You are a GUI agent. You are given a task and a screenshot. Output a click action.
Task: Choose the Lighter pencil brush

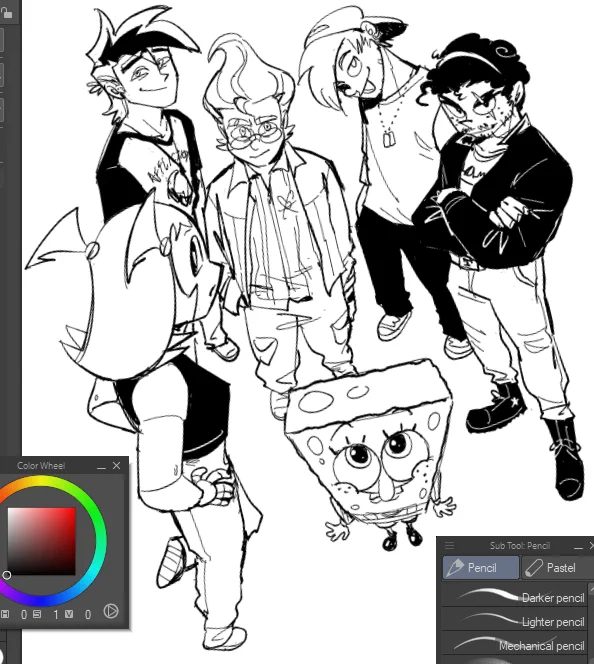514,620
